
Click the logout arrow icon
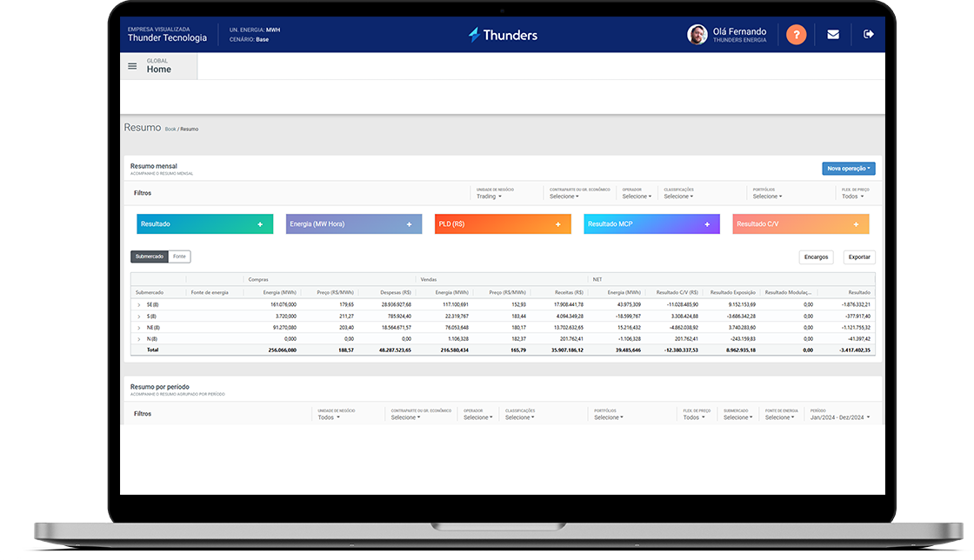click(x=868, y=35)
